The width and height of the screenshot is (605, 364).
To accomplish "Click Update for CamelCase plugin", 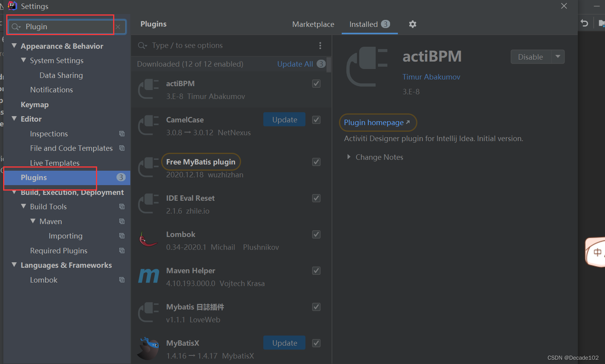I will pos(284,120).
